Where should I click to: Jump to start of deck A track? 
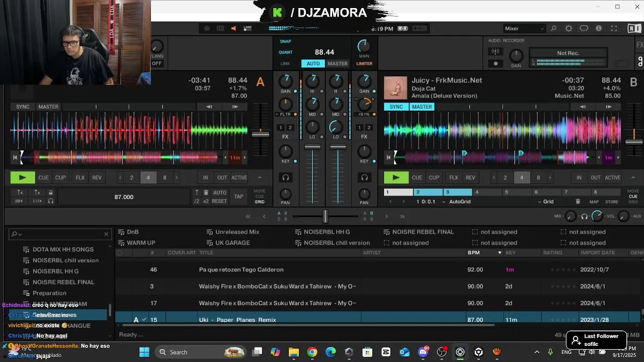[x=15, y=158]
